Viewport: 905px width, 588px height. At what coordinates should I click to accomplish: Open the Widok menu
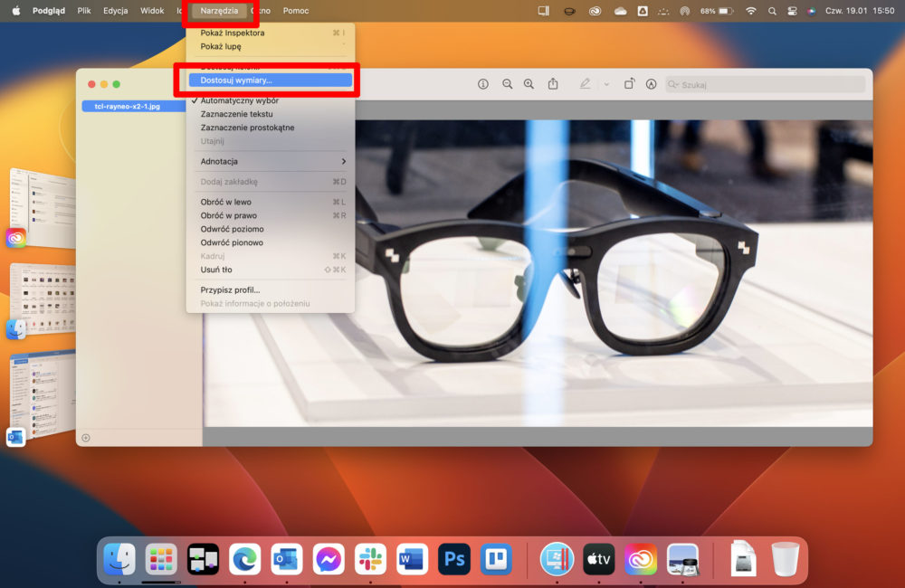[152, 10]
